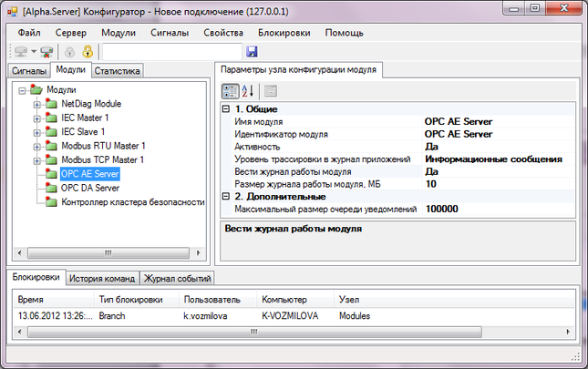Click the Имя модуля value field

click(x=500, y=121)
